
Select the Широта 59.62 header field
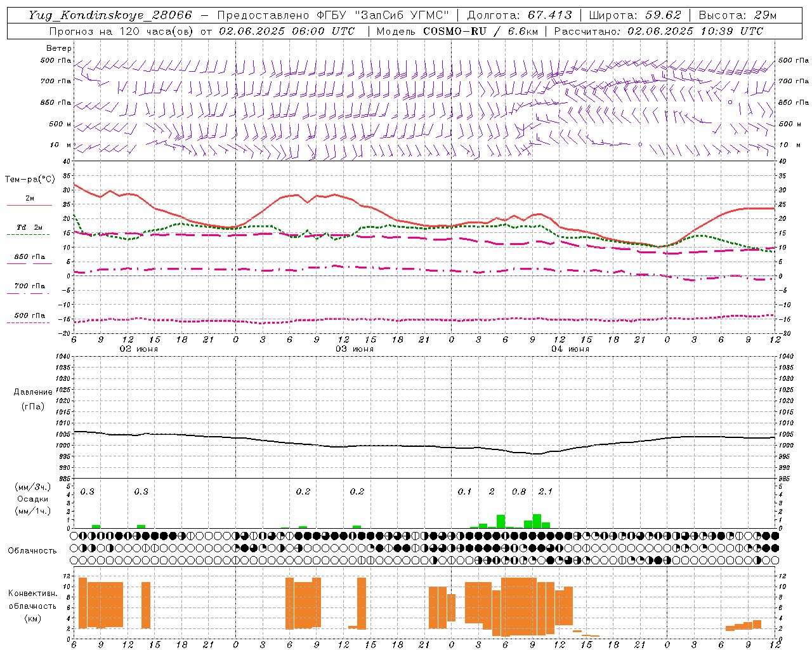[x=635, y=15]
